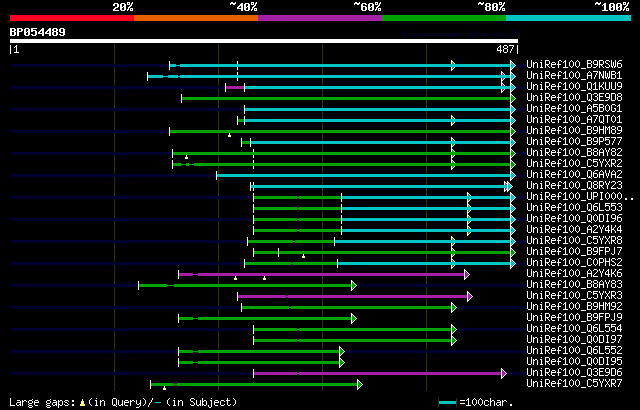This screenshot has height=410, width=640.
Task: Select the UniRef100_A7QT01 entry
Action: click(574, 120)
